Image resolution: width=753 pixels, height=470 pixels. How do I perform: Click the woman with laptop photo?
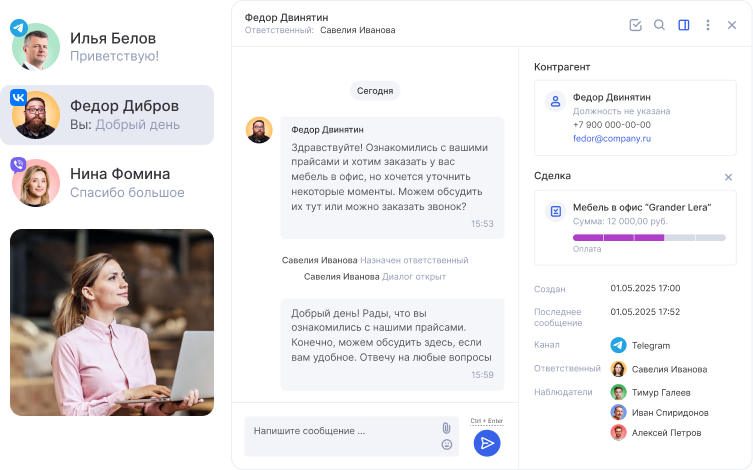coord(112,322)
